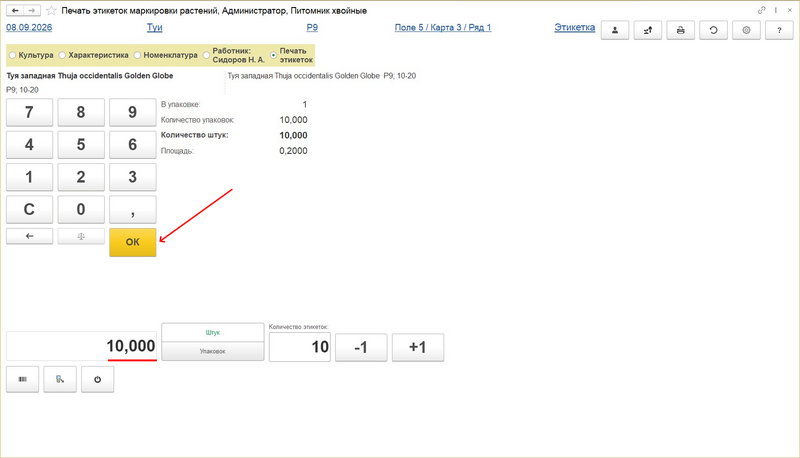800x458 pixels.
Task: Tap the comma decimal key
Action: (133, 210)
